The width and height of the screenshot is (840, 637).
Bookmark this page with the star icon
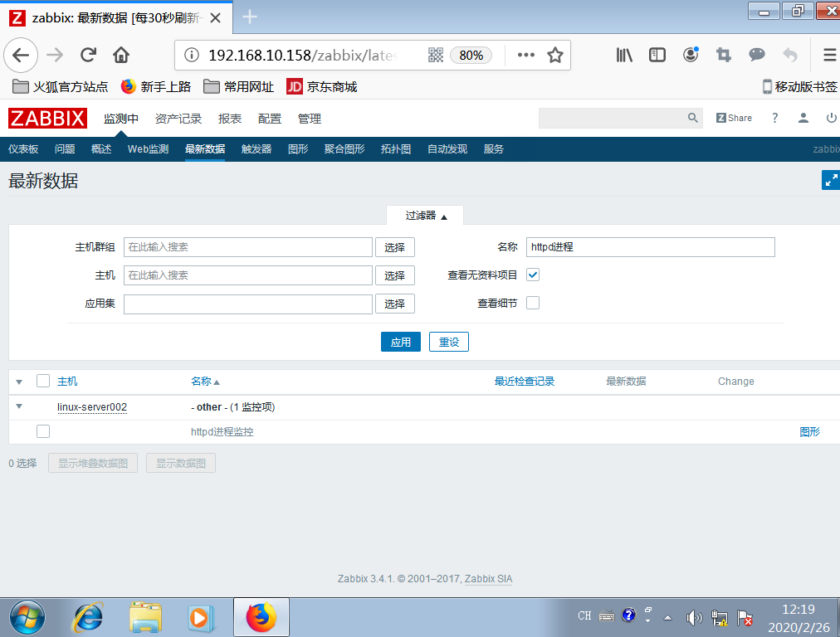coord(555,55)
